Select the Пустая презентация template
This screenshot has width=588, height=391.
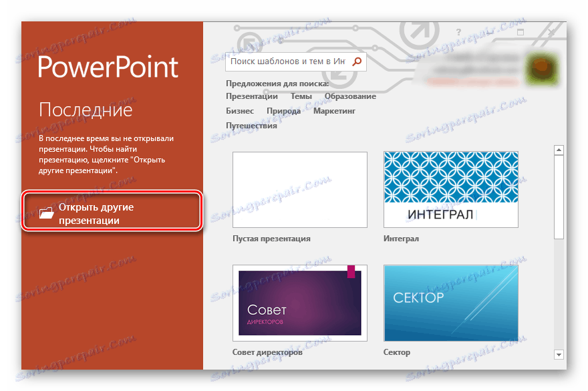point(299,189)
